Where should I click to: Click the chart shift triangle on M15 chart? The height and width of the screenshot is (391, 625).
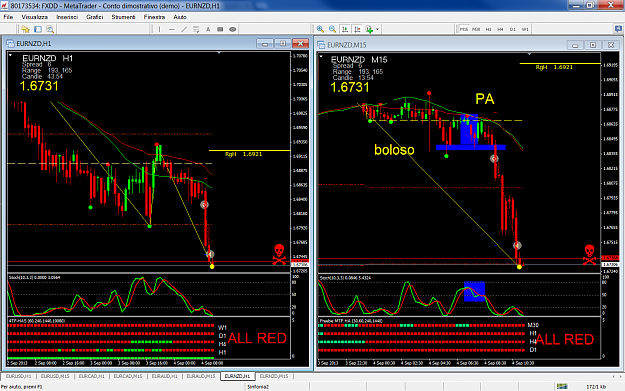click(529, 54)
